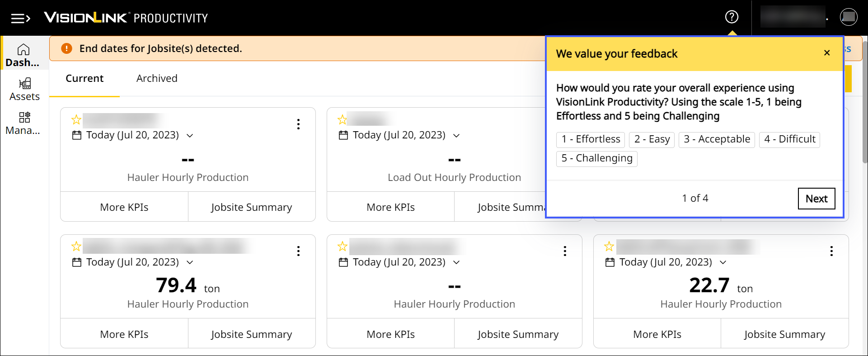Open three-dot menu on 22.7 ton card
Image resolution: width=868 pixels, height=356 pixels.
(831, 251)
